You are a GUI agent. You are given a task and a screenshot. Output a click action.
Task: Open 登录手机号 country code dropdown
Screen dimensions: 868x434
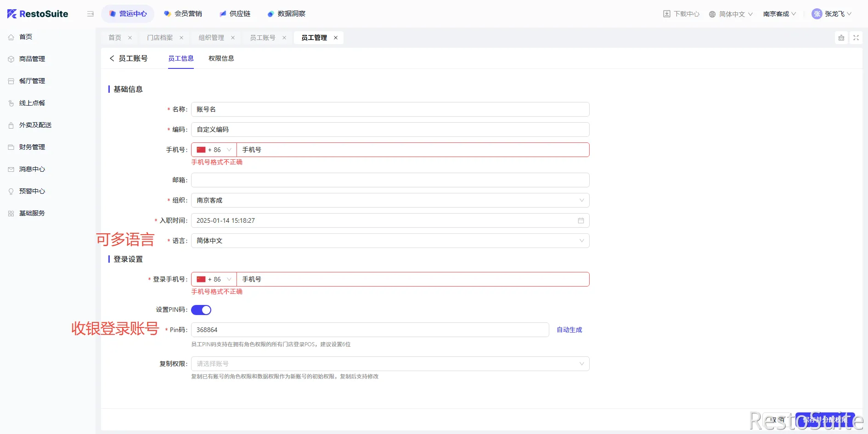pyautogui.click(x=214, y=279)
